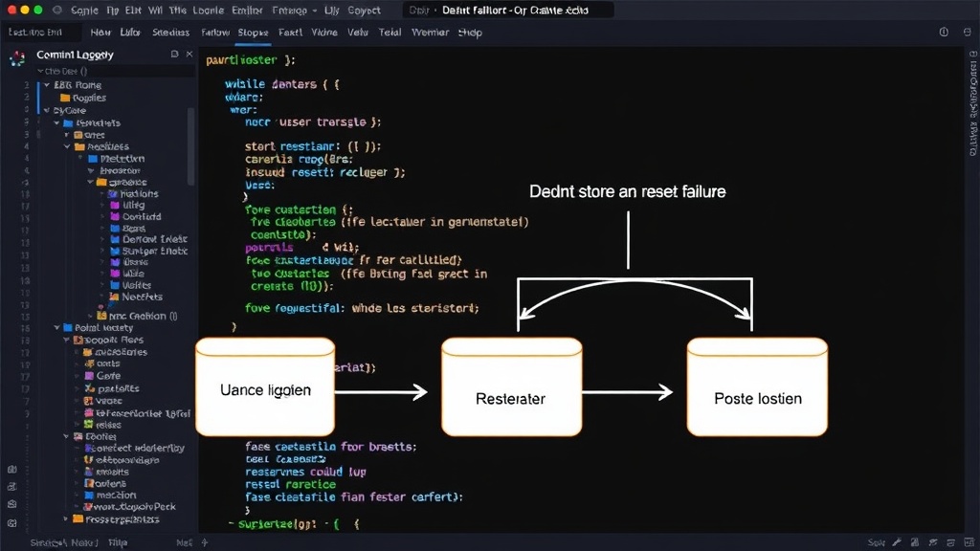Collapse the Reditlets folder

click(67, 146)
